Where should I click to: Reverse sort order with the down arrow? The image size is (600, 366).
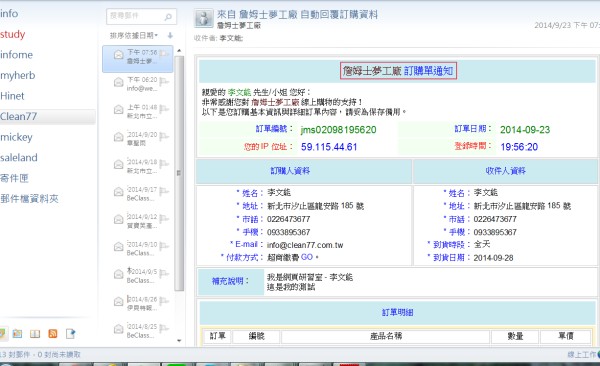[x=170, y=35]
